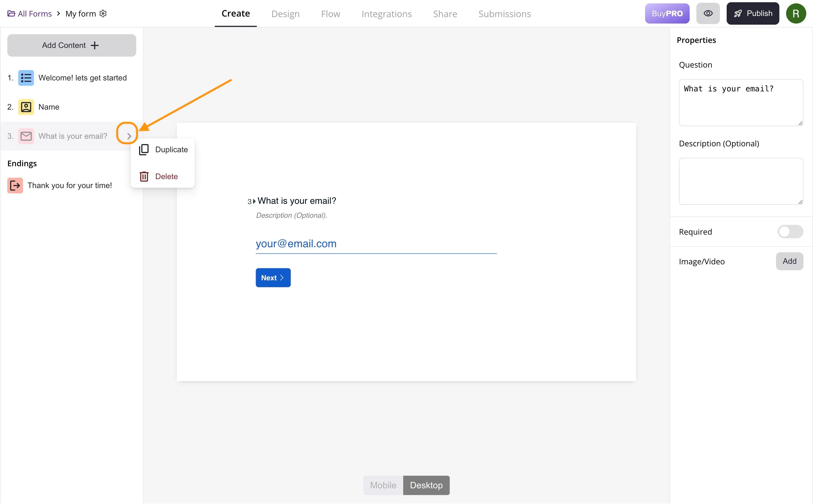This screenshot has height=504, width=813.
Task: Click the email field icon in sidebar
Action: (x=26, y=136)
